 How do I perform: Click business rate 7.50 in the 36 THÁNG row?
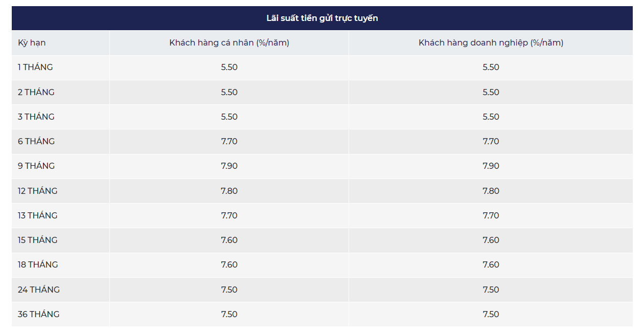point(491,314)
